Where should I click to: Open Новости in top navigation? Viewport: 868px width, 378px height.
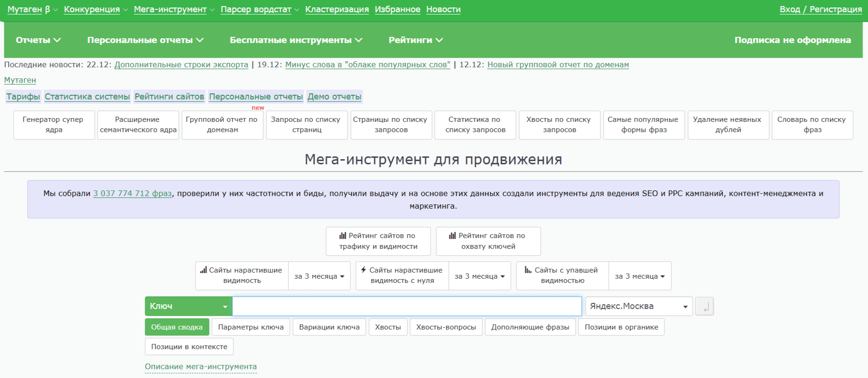[443, 9]
